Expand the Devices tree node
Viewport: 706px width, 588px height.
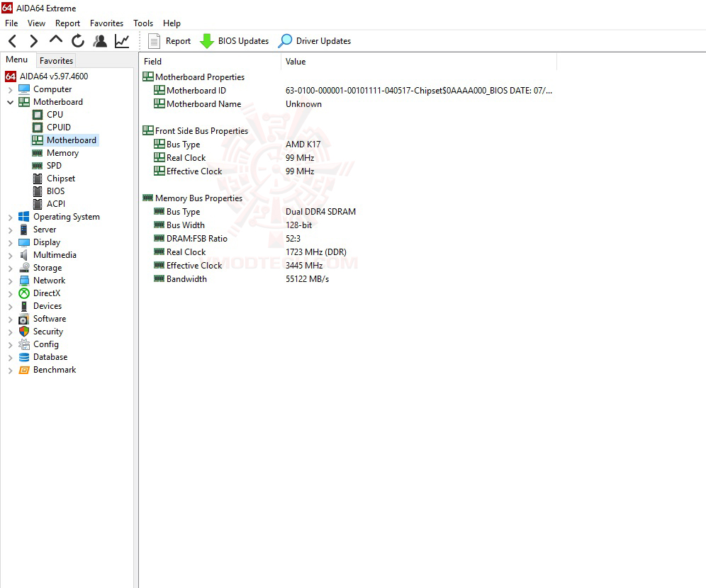click(11, 307)
